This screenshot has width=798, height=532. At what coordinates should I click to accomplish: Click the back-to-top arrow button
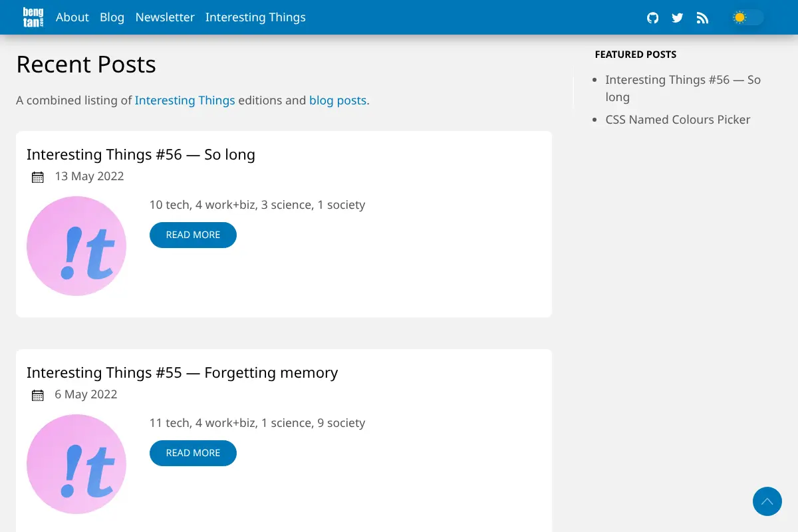point(767,501)
